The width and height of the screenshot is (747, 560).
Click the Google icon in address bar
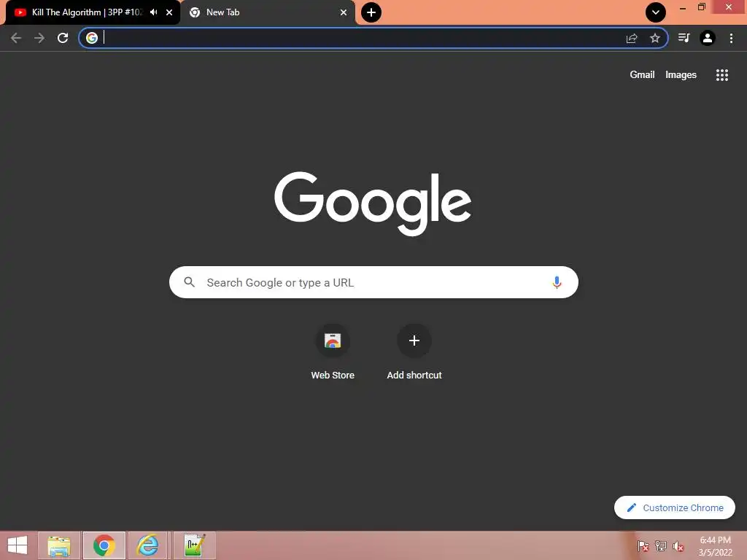92,38
